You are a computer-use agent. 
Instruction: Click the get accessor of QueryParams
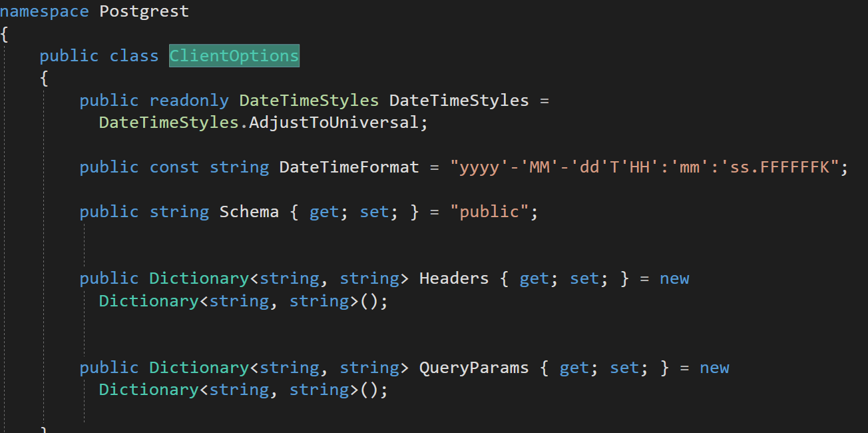tap(574, 368)
